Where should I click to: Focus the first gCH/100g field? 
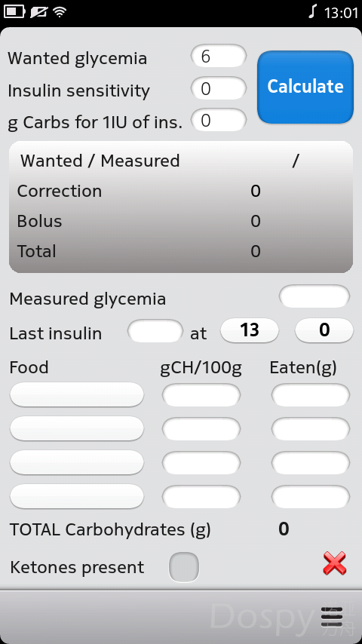point(201,395)
